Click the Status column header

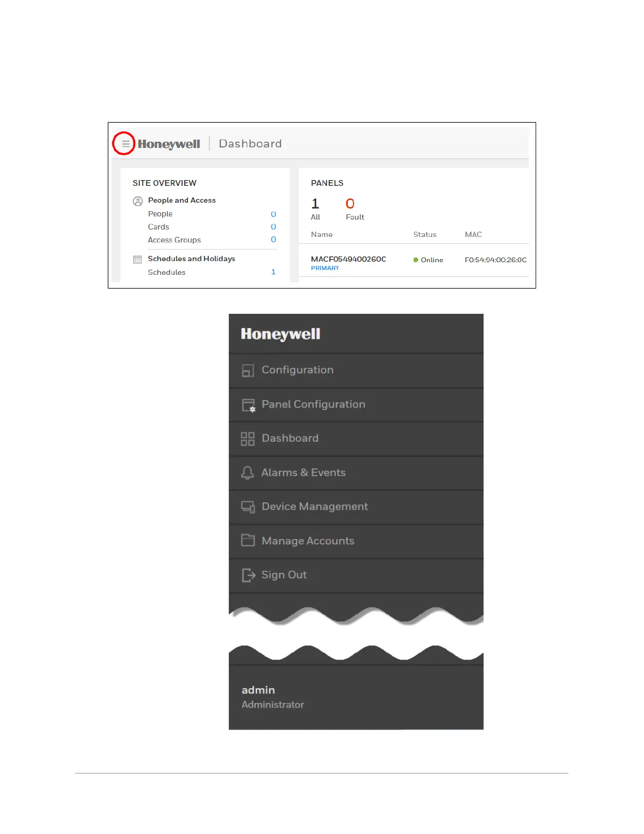[425, 234]
